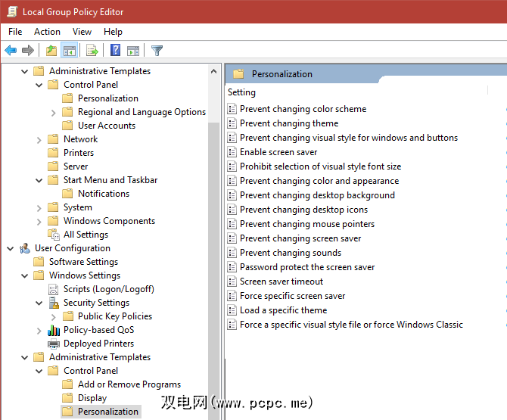
Task: Expand the Policy-based QoS node
Action: click(x=39, y=331)
